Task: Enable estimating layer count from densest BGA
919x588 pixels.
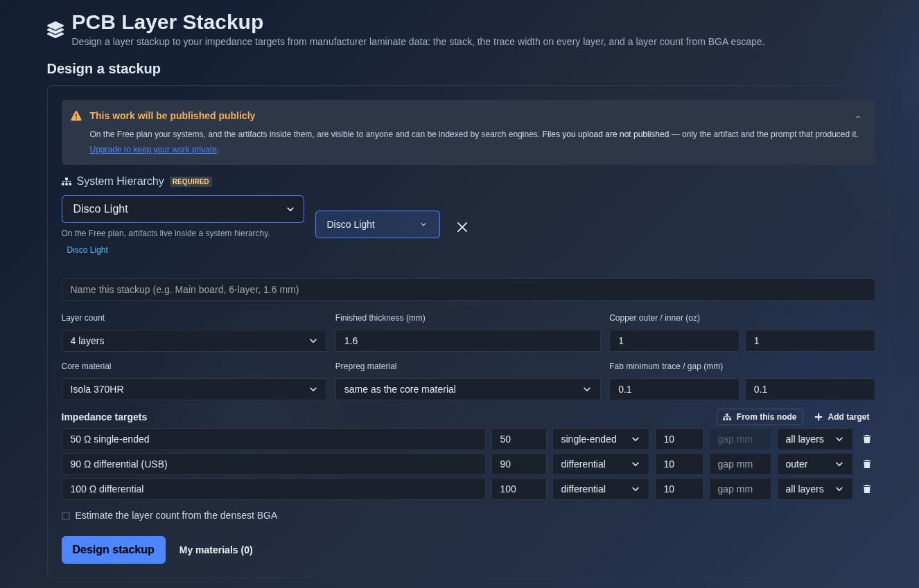Action: 66,516
